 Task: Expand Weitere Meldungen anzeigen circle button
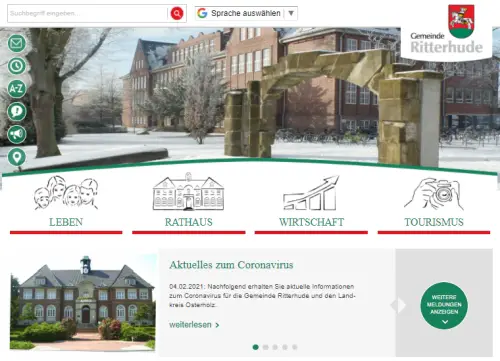pos(444,305)
